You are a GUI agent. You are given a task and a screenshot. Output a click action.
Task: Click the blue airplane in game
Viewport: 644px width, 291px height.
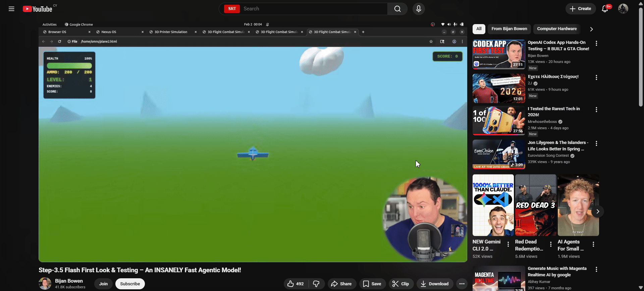pyautogui.click(x=253, y=153)
